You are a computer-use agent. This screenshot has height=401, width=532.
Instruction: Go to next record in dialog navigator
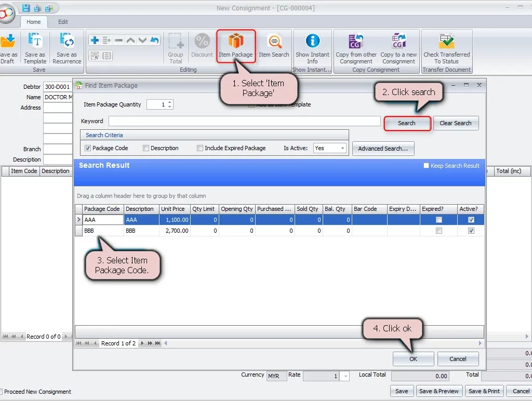[142, 343]
